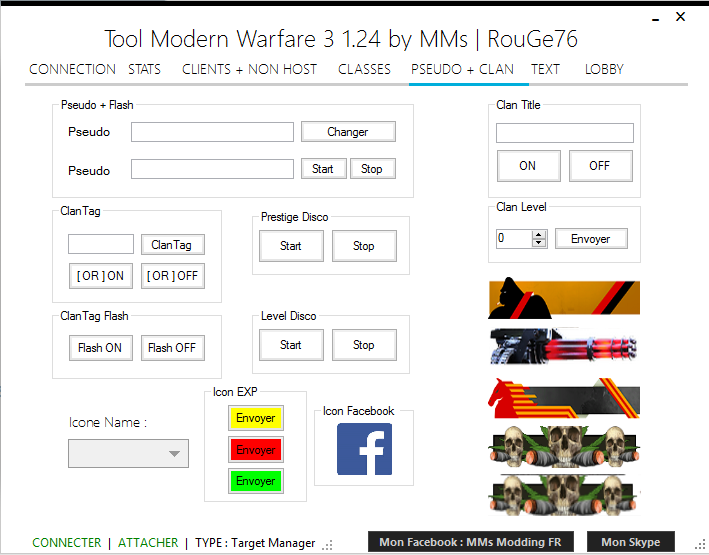This screenshot has height=555, width=709.
Task: Send the green Icon EXP
Action: tap(255, 481)
